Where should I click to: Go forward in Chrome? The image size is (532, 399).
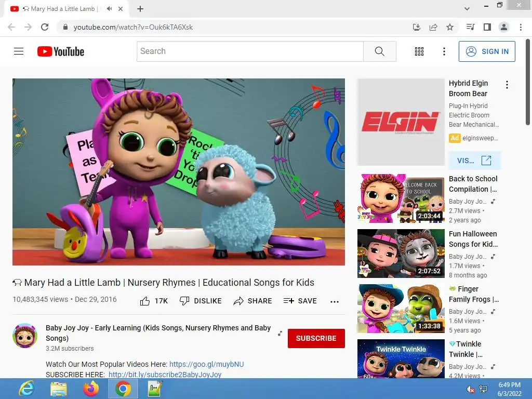click(28, 27)
